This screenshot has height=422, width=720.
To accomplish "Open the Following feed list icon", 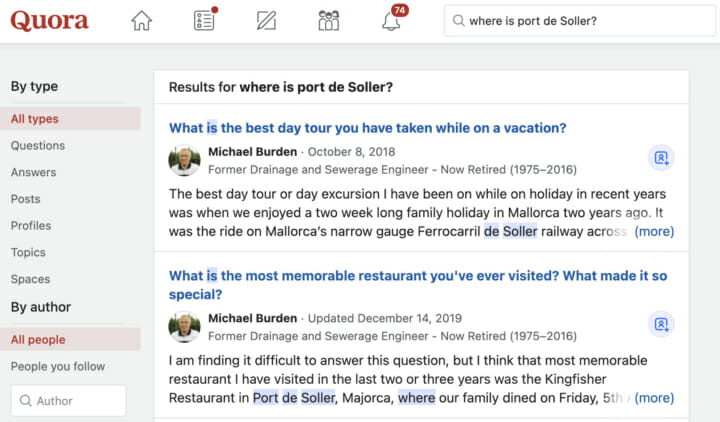I will click(x=204, y=20).
